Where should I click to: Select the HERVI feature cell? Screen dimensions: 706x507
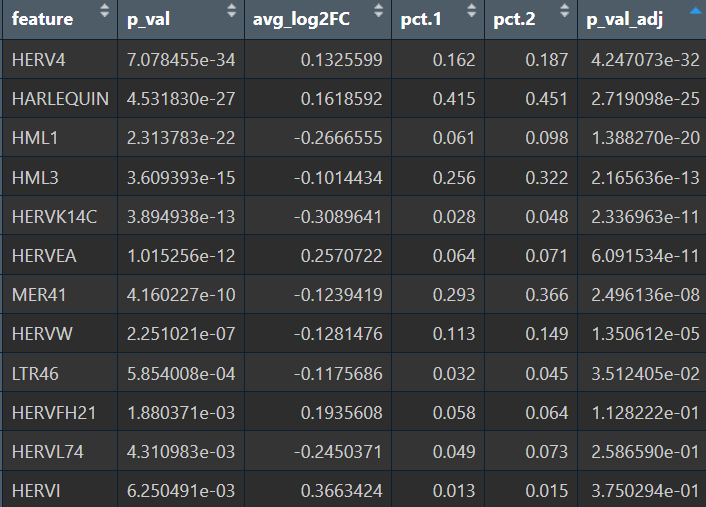(x=36, y=490)
